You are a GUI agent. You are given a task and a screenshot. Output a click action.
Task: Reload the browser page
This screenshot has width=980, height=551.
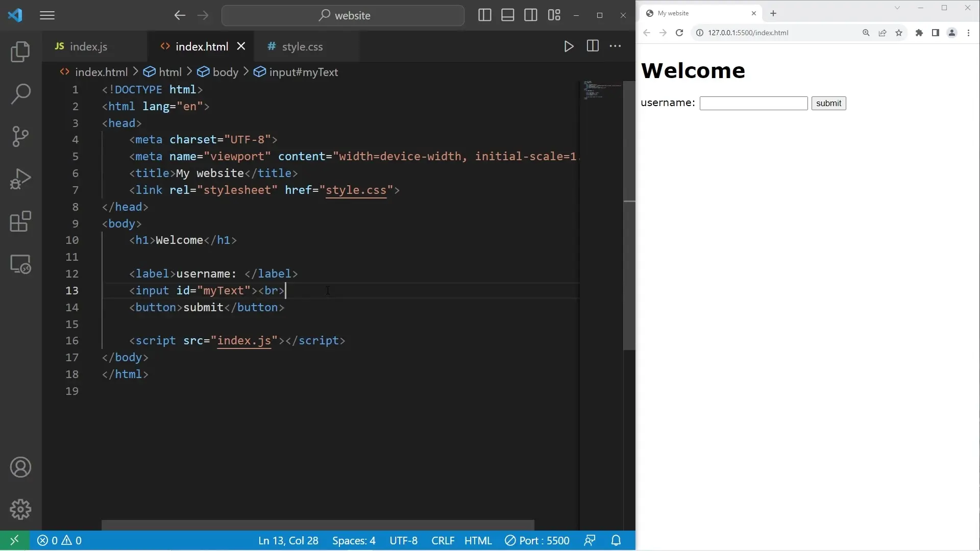(x=679, y=33)
